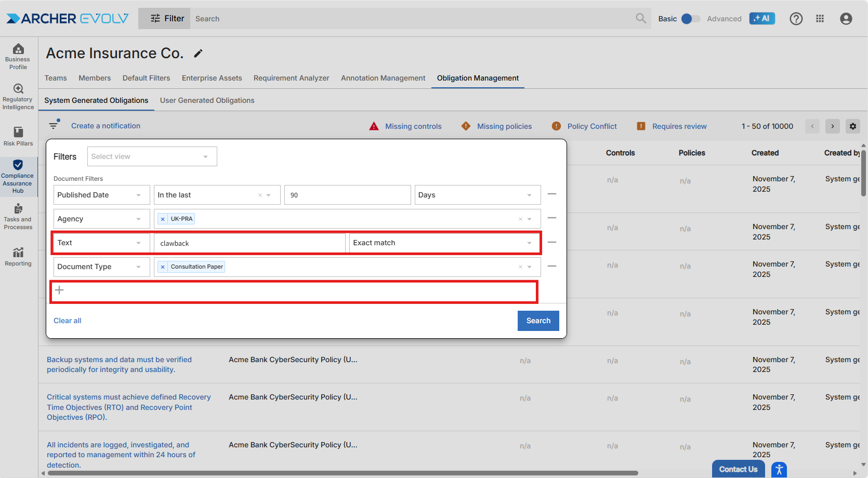Add a new filter row with plus icon
The image size is (868, 478).
pos(60,290)
